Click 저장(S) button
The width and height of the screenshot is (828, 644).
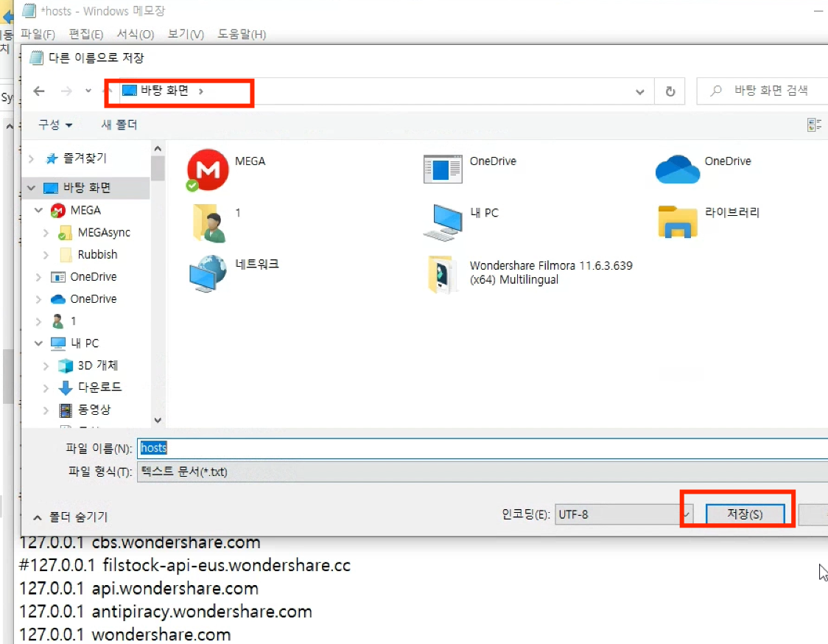coord(745,514)
